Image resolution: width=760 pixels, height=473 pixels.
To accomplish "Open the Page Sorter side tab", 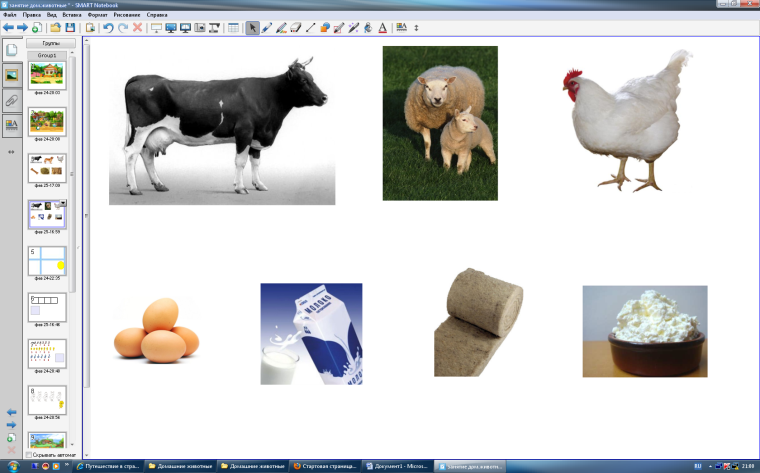I will coord(12,49).
